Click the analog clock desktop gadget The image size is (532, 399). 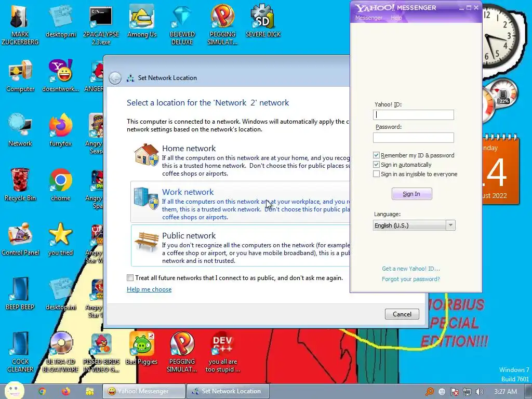pos(500,36)
